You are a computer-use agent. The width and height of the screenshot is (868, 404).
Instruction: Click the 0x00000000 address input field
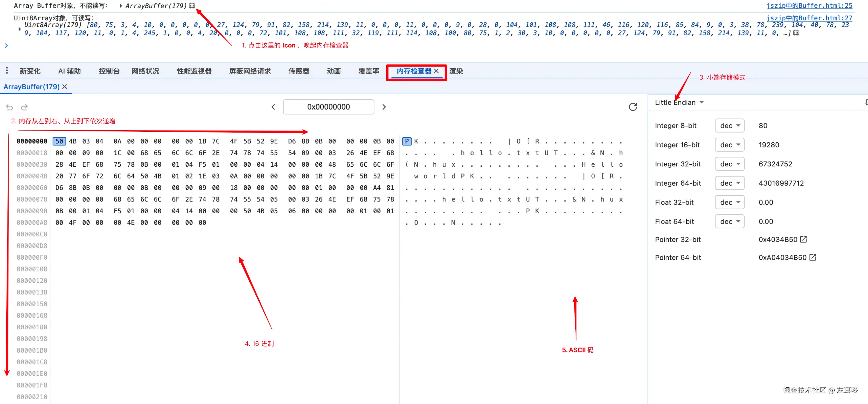328,107
